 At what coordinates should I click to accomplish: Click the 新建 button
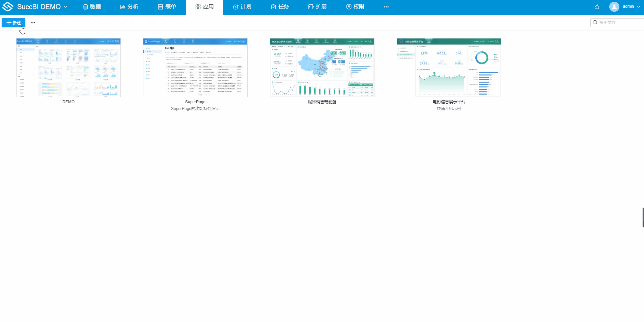[x=13, y=23]
